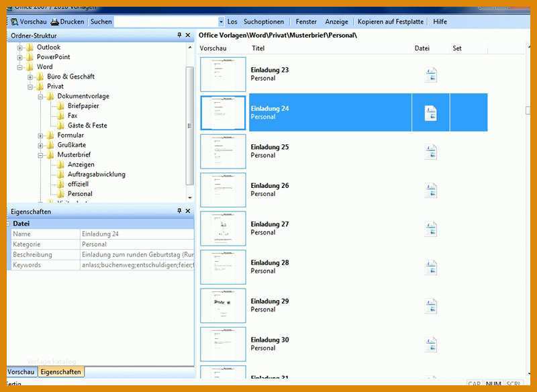Collapse the Datei properties section
The height and width of the screenshot is (392, 537).
9,224
